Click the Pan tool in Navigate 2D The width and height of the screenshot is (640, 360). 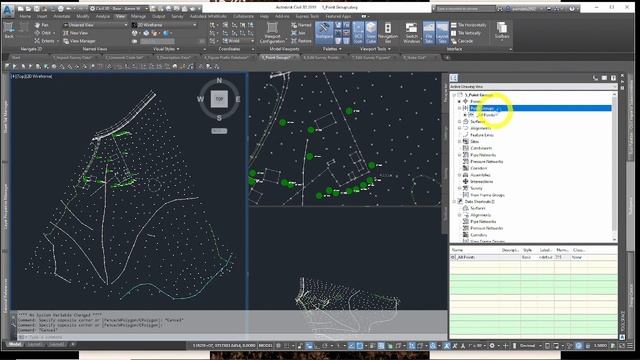pos(42,25)
